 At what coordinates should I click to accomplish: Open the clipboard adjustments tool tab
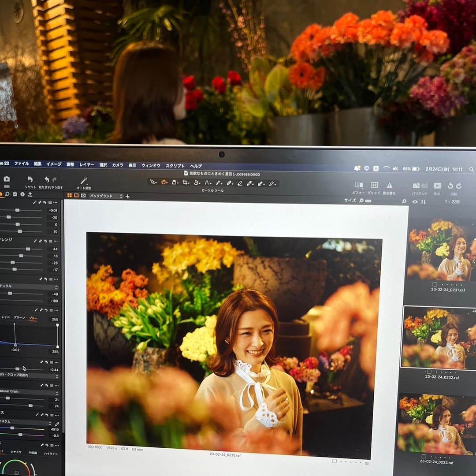tap(15, 194)
